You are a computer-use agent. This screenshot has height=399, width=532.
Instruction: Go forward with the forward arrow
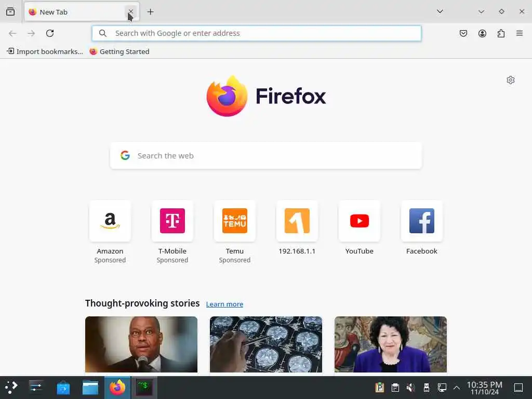(31, 33)
